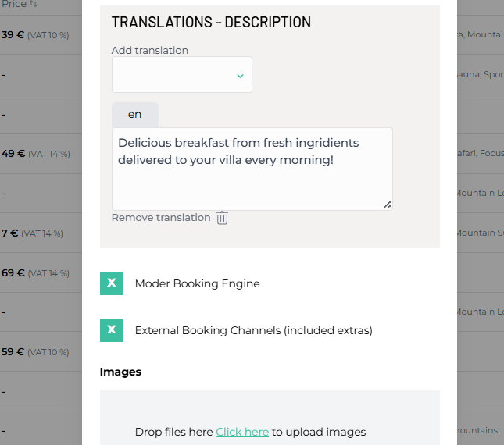Click the "Safari, Focus" table cell
The width and height of the screenshot is (504, 445).
479,154
